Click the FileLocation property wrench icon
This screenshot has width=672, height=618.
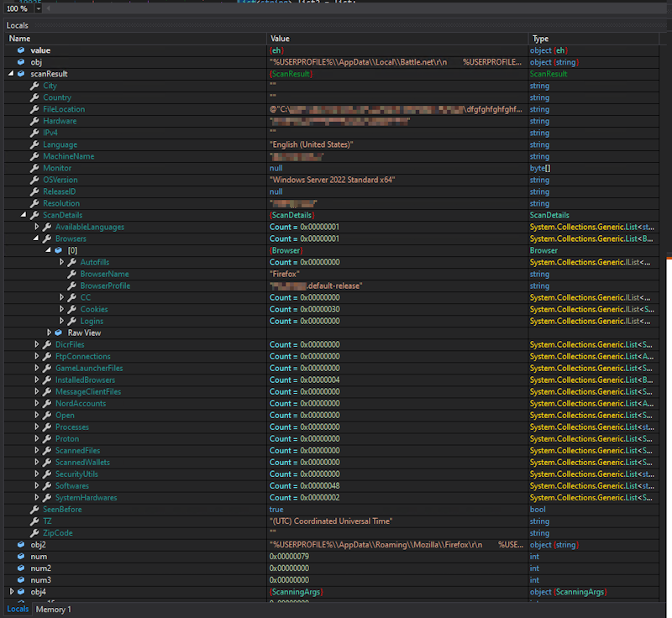pyautogui.click(x=34, y=109)
